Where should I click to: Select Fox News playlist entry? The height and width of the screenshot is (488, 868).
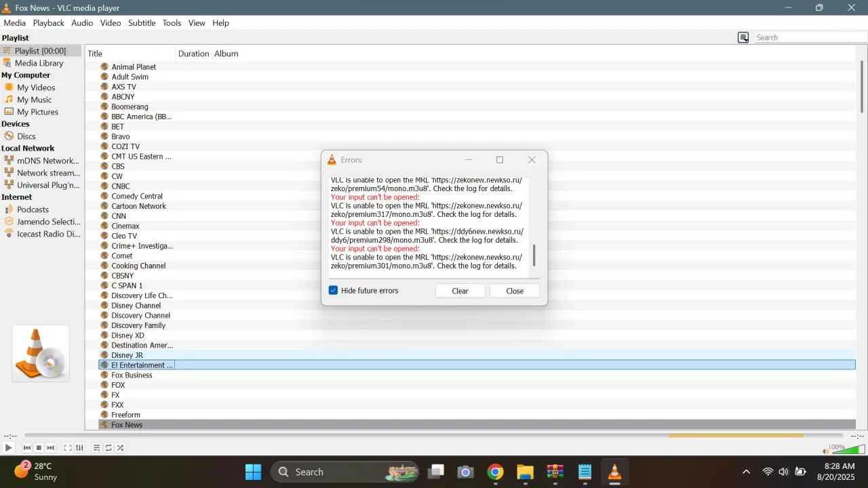pyautogui.click(x=127, y=425)
